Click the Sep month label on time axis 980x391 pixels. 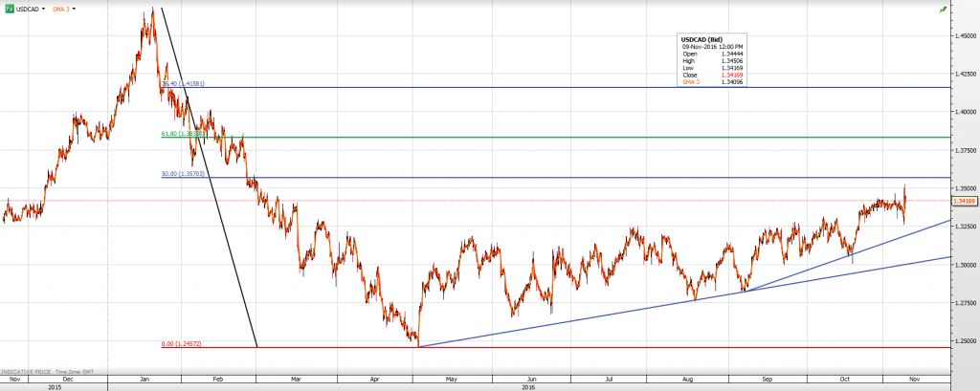click(x=767, y=380)
